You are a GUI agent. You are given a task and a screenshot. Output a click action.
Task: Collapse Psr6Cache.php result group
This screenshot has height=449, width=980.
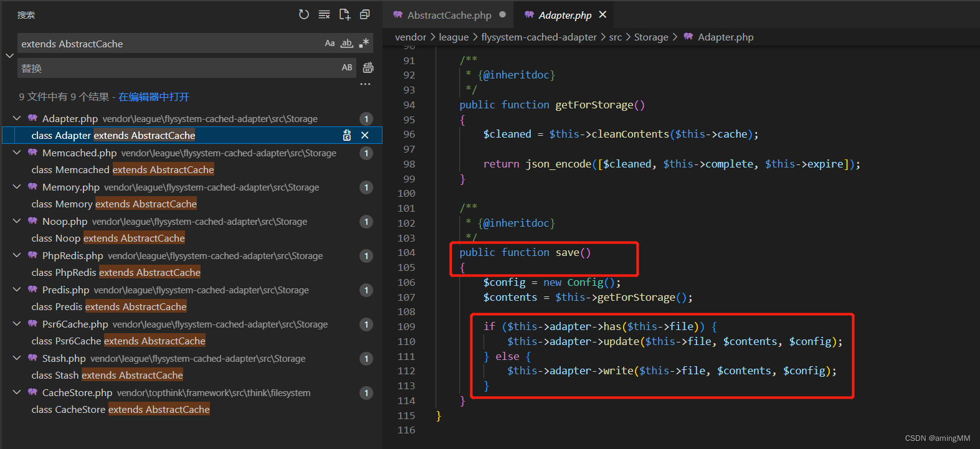tap(17, 324)
